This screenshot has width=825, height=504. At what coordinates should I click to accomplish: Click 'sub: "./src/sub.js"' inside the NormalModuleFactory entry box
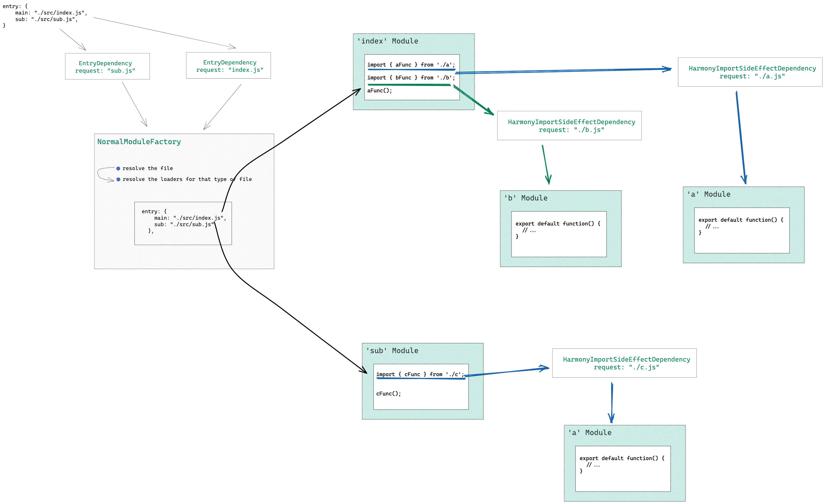[184, 224]
